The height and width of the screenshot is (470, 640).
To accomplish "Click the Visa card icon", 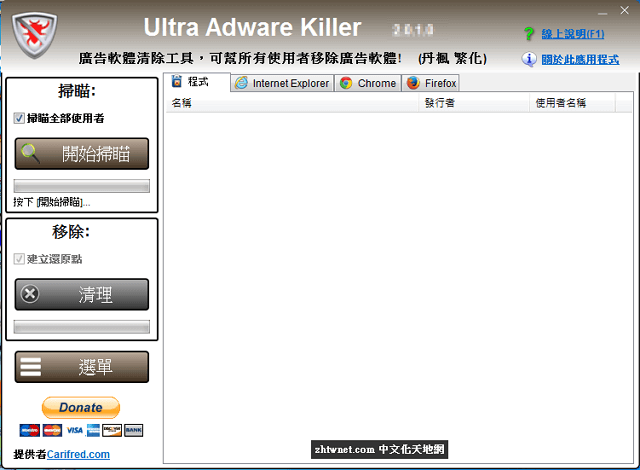I will point(75,430).
